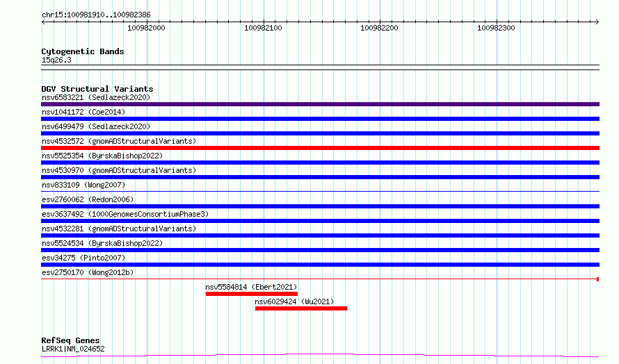
Task: Click the ruler's left arrow end
Action: tap(43, 22)
